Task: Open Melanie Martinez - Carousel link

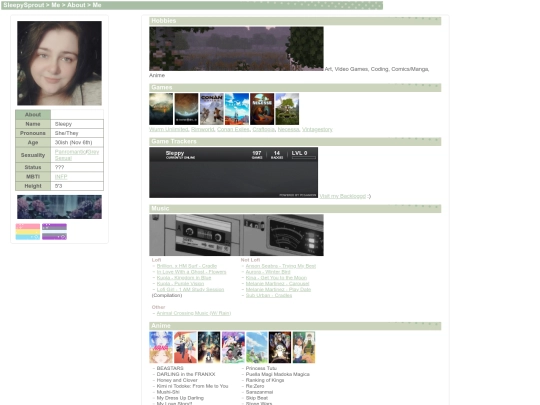Action: [277, 284]
